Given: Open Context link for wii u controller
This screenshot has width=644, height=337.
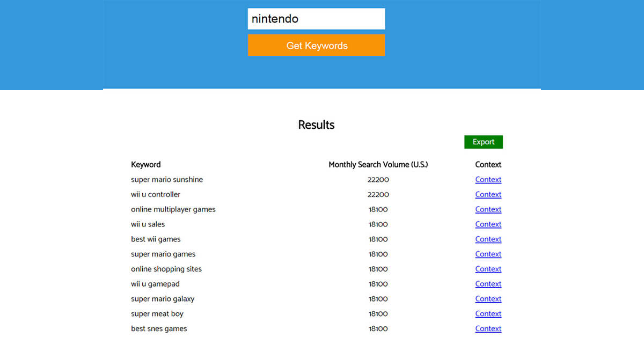Looking at the screenshot, I should click(488, 194).
